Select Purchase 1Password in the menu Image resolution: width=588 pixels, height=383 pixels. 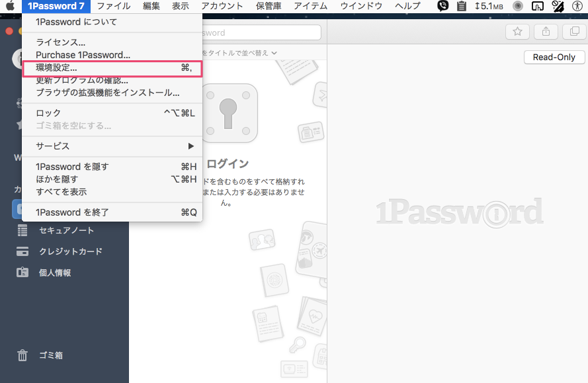coord(81,55)
